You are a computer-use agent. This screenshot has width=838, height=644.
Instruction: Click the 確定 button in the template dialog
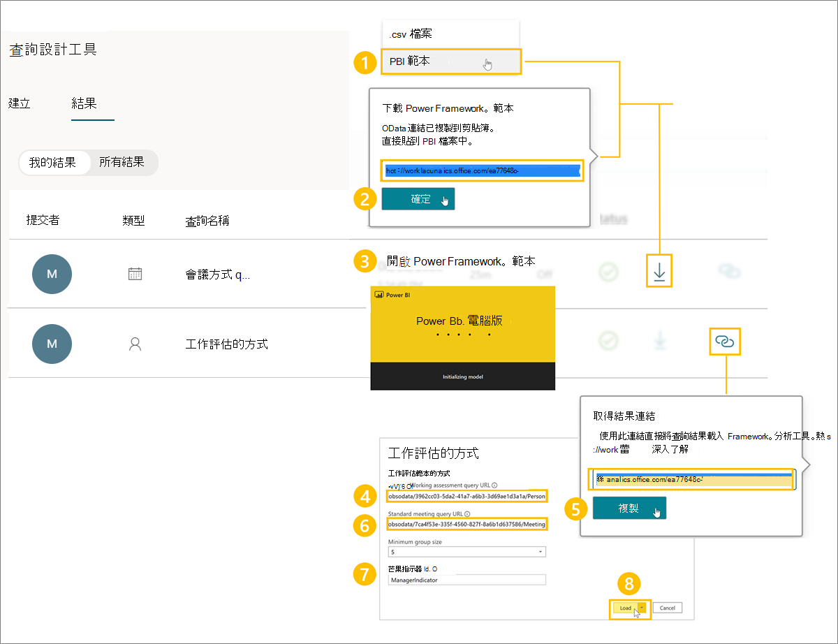pyautogui.click(x=418, y=199)
